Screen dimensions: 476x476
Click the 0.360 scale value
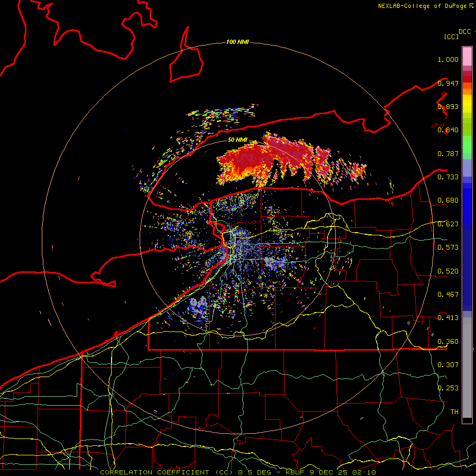click(x=448, y=342)
